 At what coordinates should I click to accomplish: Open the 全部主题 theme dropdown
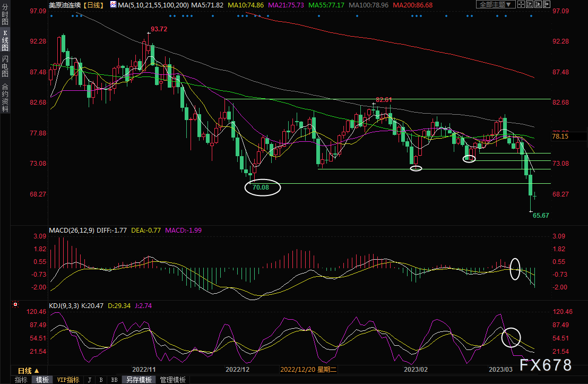point(496,4)
